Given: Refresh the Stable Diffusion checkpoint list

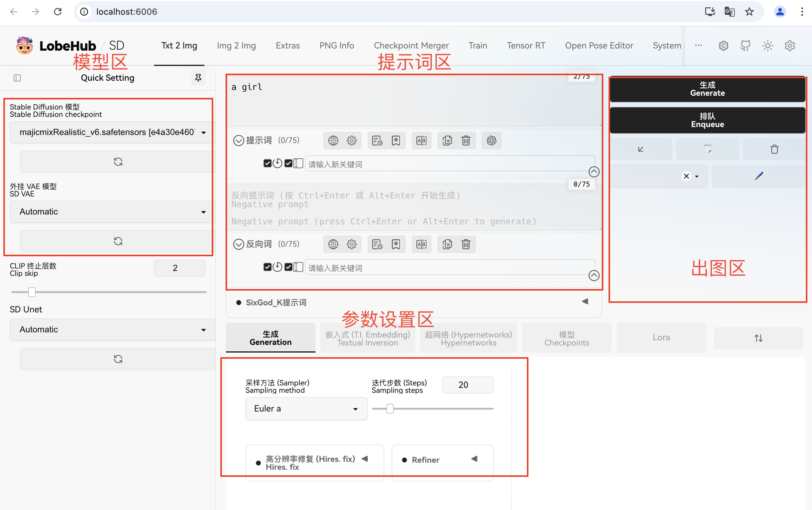Looking at the screenshot, I should pos(118,162).
